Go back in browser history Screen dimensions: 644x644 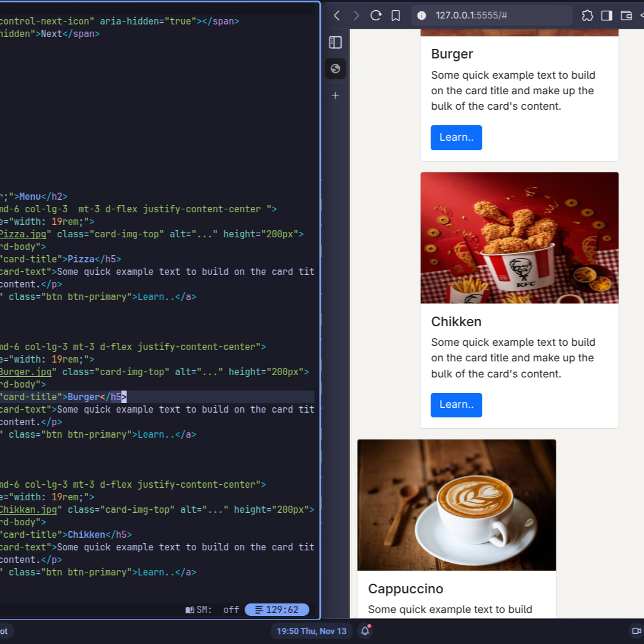point(337,16)
